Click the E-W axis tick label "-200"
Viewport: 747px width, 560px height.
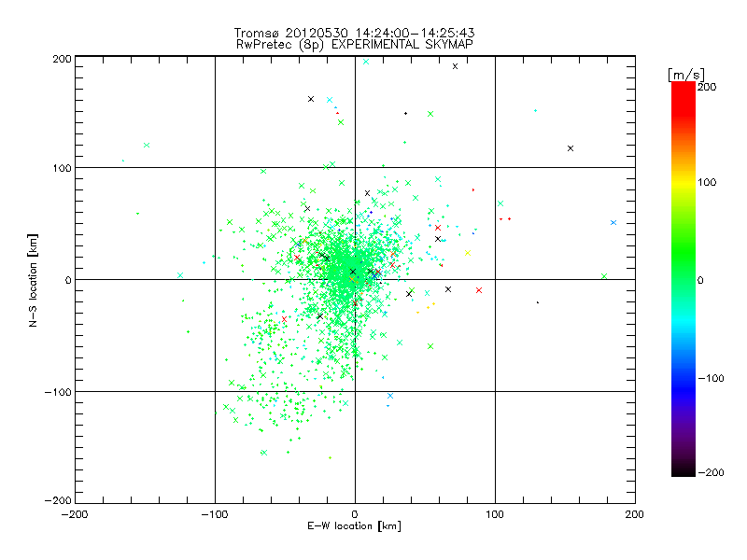coord(75,515)
